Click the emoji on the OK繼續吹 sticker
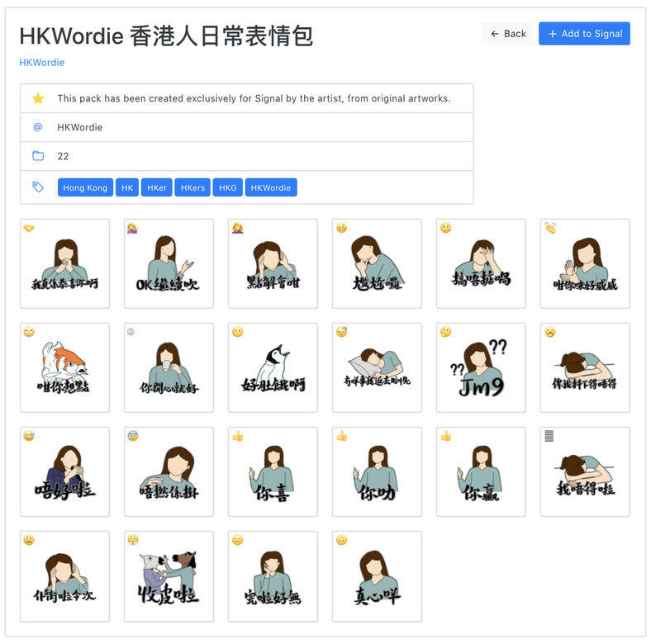 (133, 228)
